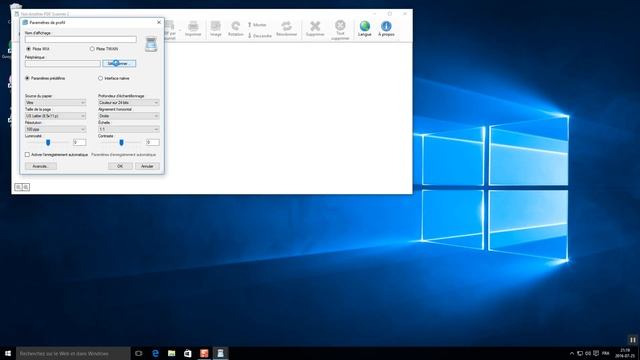Open File Explorer from the taskbar
This screenshot has height=360, width=640.
(171, 353)
